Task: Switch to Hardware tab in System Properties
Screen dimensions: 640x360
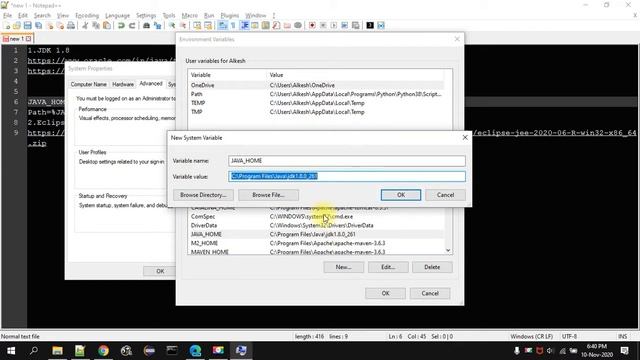Action: click(x=123, y=84)
